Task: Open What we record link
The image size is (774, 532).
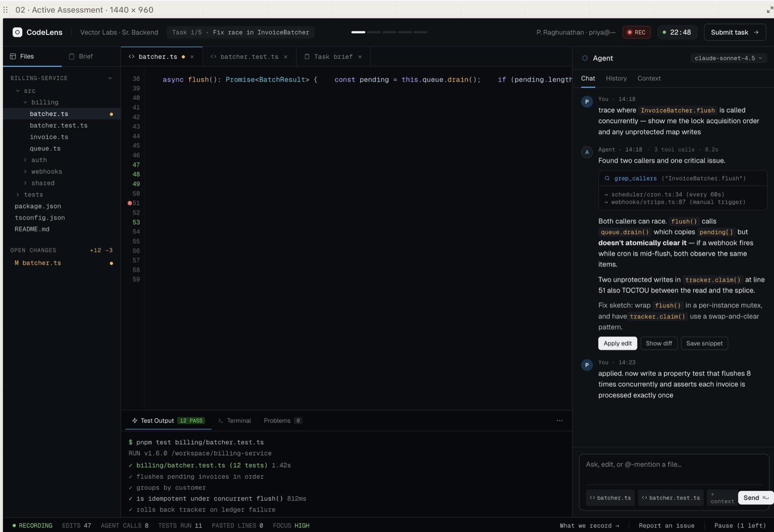Action: click(589, 526)
